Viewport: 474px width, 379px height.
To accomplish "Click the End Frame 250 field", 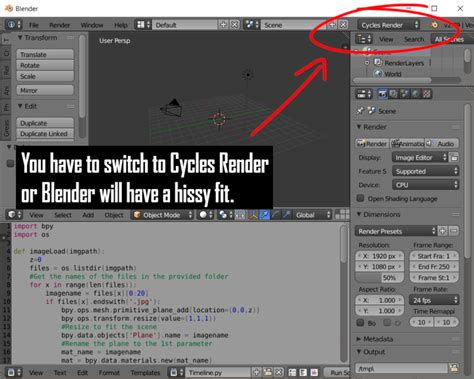I will [434, 267].
